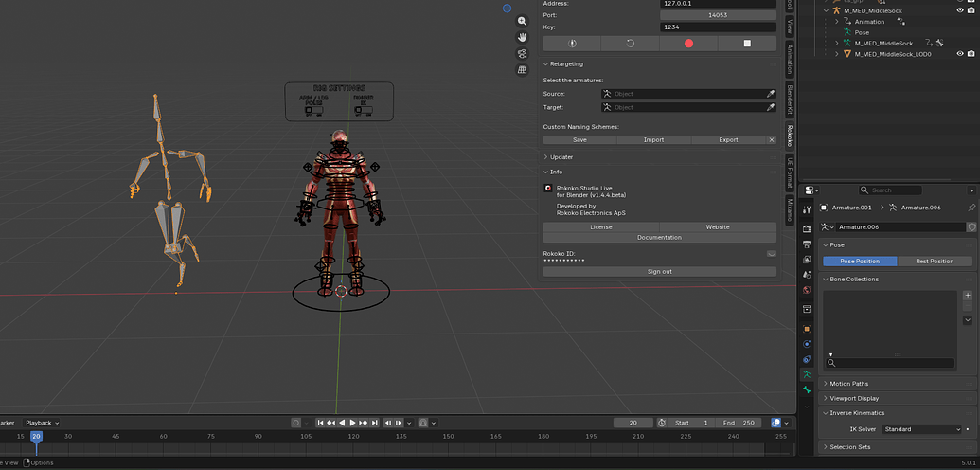Viewport: 980px width, 470px height.
Task: Expand the Motion Paths panel
Action: (826, 384)
